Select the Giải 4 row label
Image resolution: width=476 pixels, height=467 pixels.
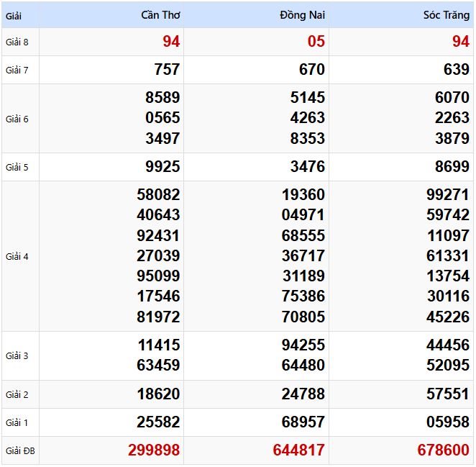coord(17,256)
